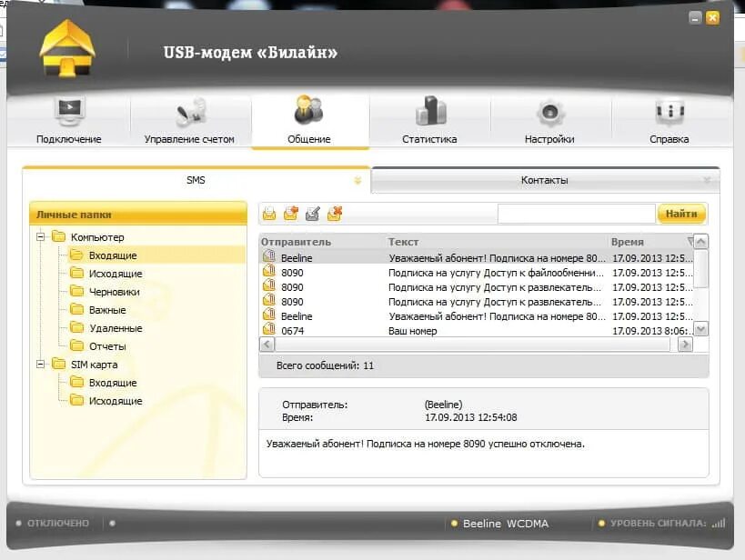Switch to the Контакты tab
Image resolution: width=745 pixels, height=560 pixels.
pyautogui.click(x=545, y=180)
